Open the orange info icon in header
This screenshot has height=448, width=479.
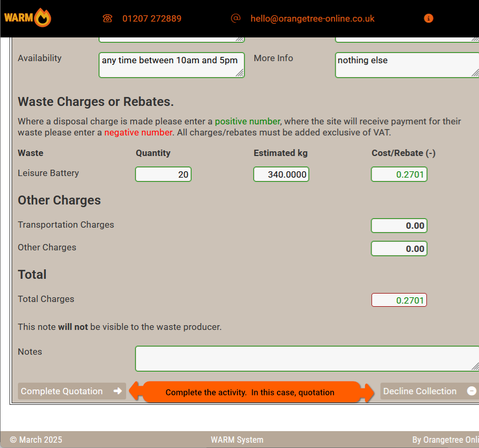pyautogui.click(x=428, y=18)
